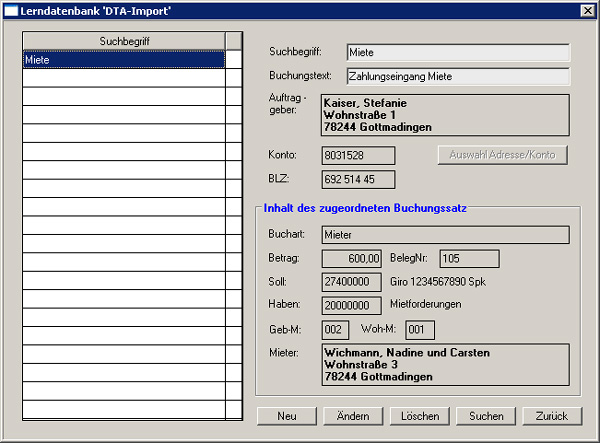Click the BLZ field
The width and height of the screenshot is (600, 443).
[x=358, y=180]
